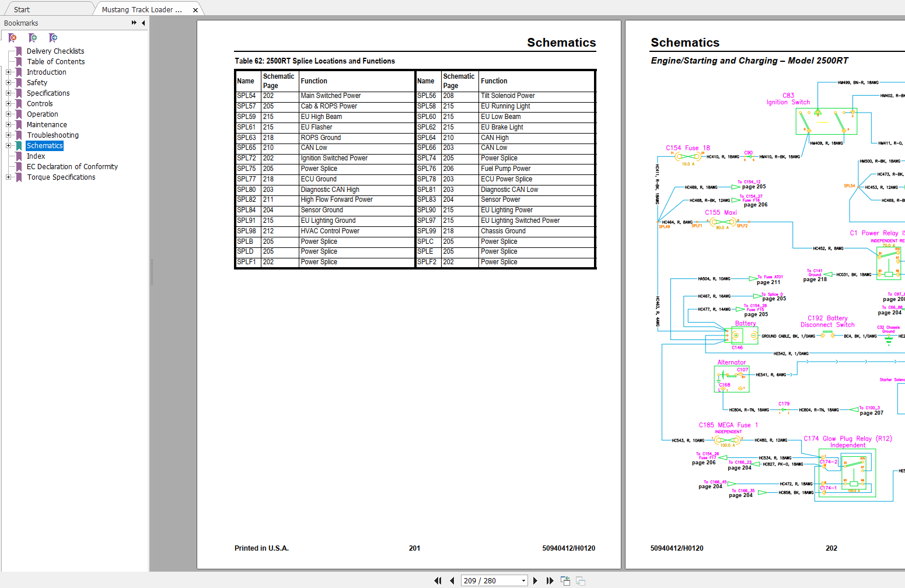Screen dimensions: 905x588
Task: Collapse the Bookmarks panel with left arrow
Action: point(144,23)
